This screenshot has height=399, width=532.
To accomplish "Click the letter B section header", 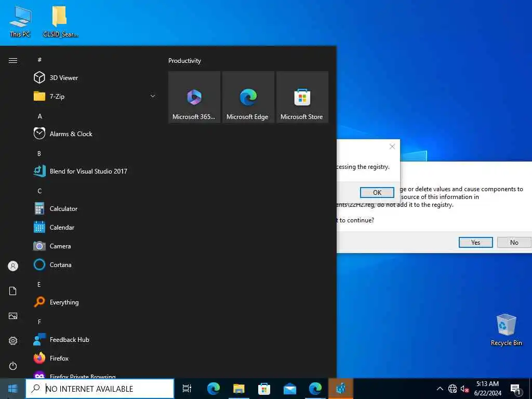I will click(39, 153).
